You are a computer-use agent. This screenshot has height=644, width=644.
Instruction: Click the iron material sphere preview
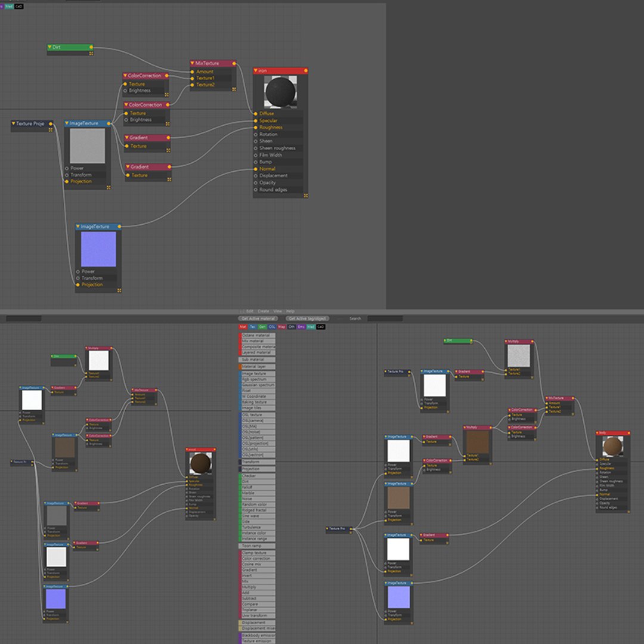pyautogui.click(x=280, y=92)
